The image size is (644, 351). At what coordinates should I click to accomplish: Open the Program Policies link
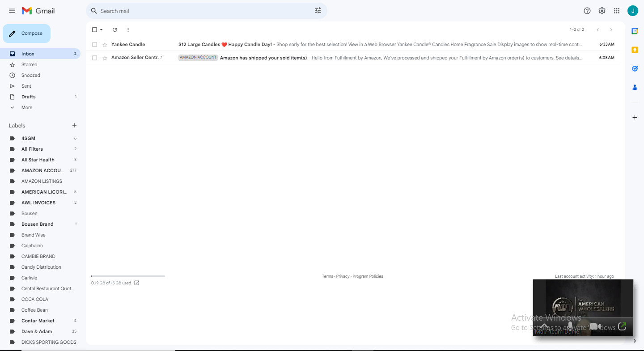[368, 276]
